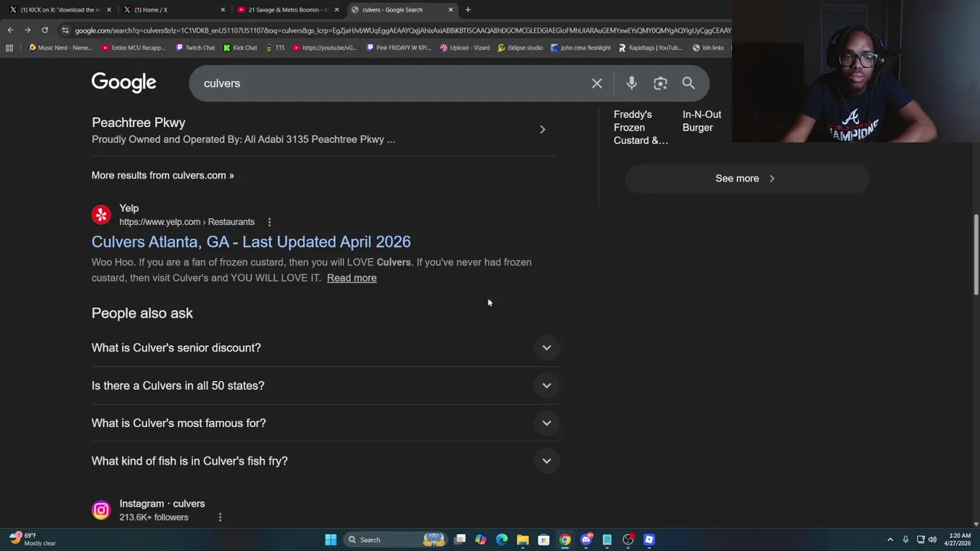Image resolution: width=980 pixels, height=551 pixels.
Task: Open Microsoft Edge from the taskbar
Action: point(501,540)
